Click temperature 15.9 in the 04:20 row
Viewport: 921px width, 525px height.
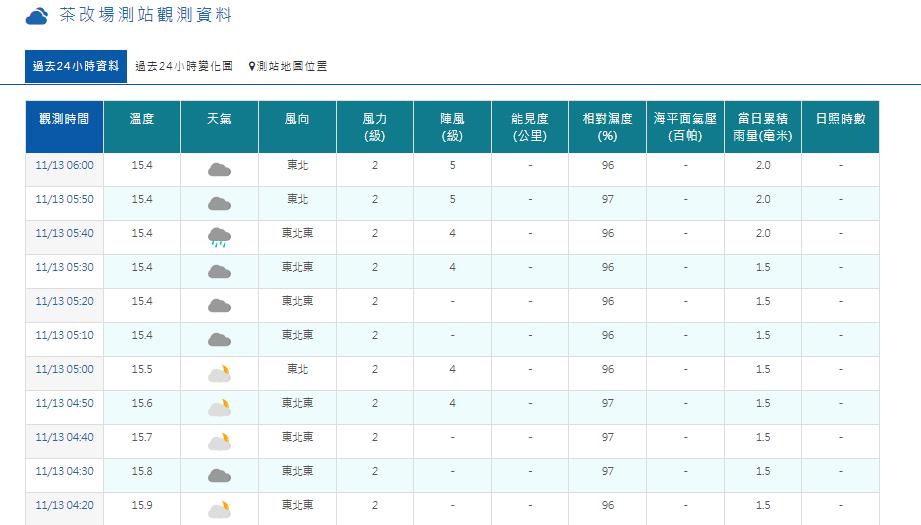click(x=142, y=506)
